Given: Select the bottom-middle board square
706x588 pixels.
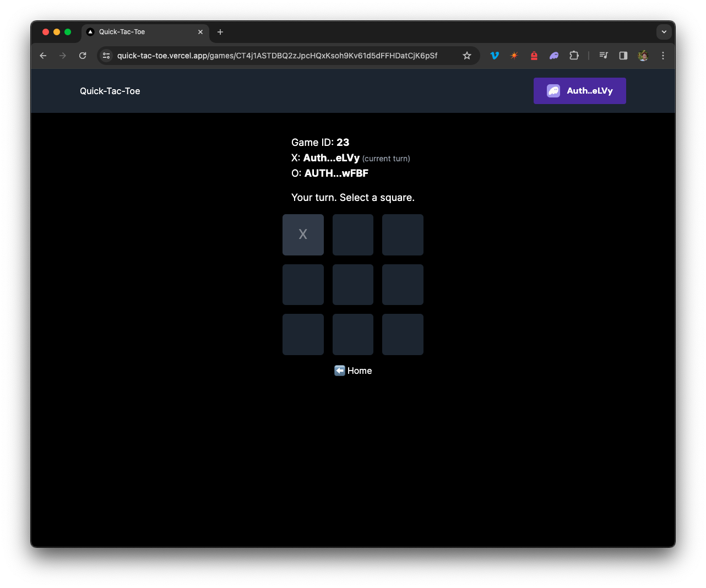Looking at the screenshot, I should point(353,334).
